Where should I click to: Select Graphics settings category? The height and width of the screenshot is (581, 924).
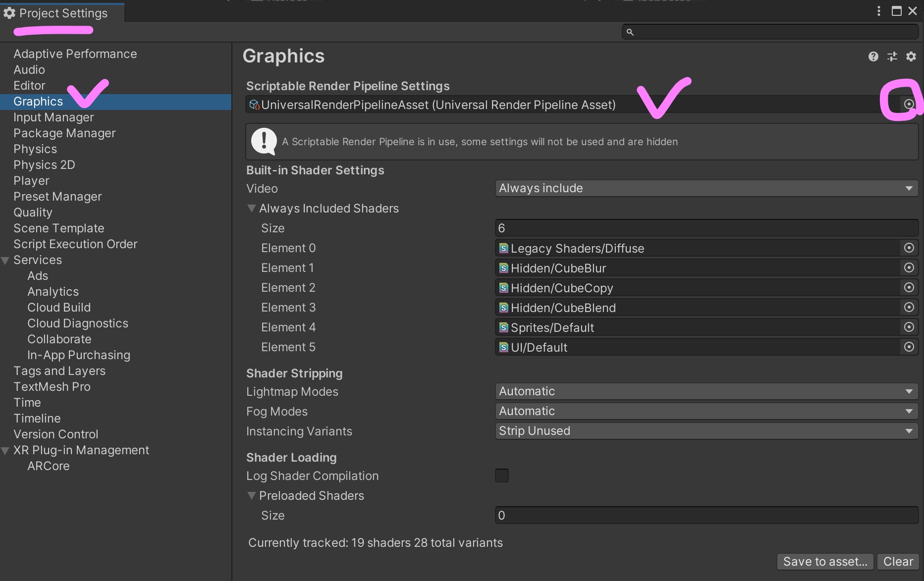coord(116,102)
